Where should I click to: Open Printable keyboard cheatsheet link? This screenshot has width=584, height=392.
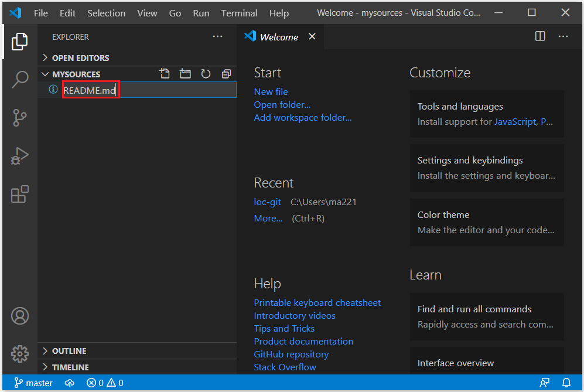[x=317, y=302]
